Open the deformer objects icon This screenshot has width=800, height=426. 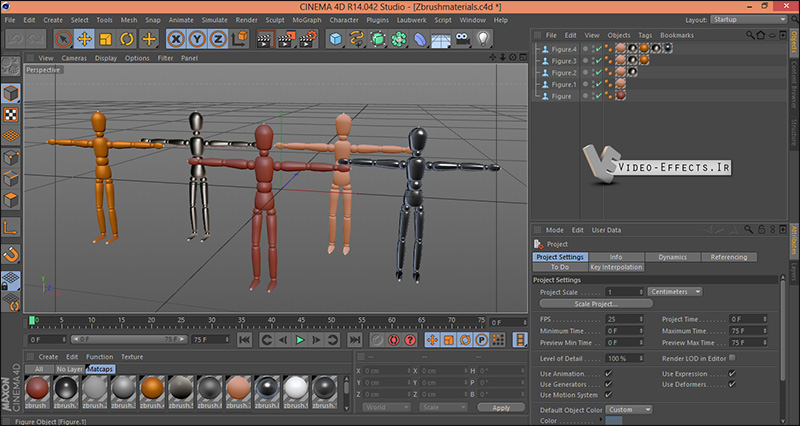tap(420, 39)
